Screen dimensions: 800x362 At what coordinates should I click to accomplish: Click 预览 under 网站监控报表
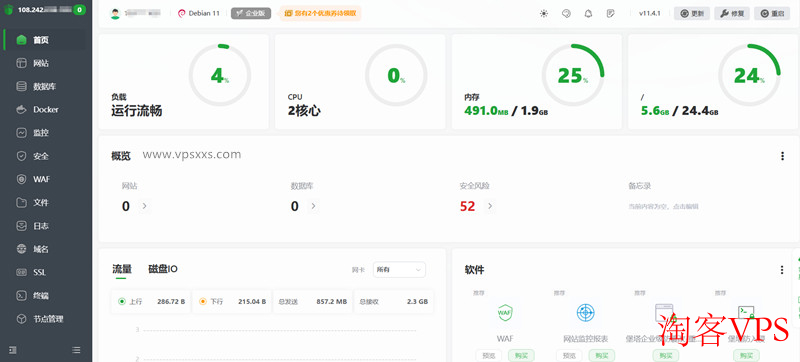pyautogui.click(x=569, y=355)
